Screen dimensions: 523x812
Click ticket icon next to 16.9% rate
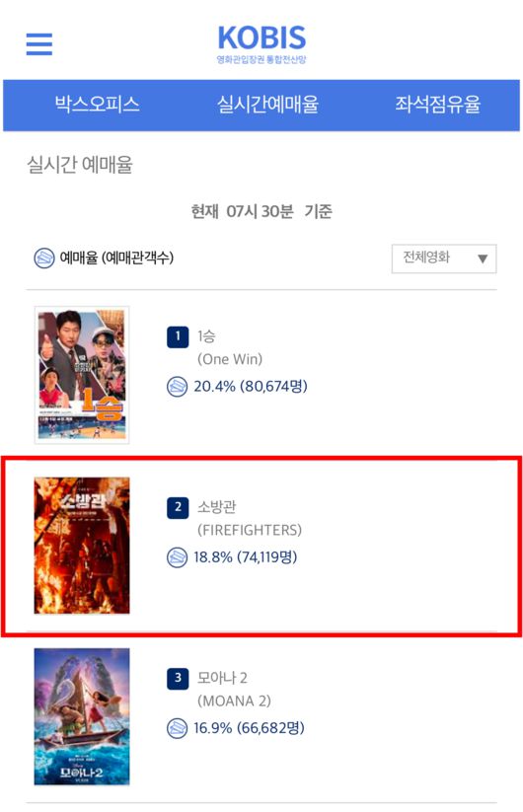[x=177, y=728]
